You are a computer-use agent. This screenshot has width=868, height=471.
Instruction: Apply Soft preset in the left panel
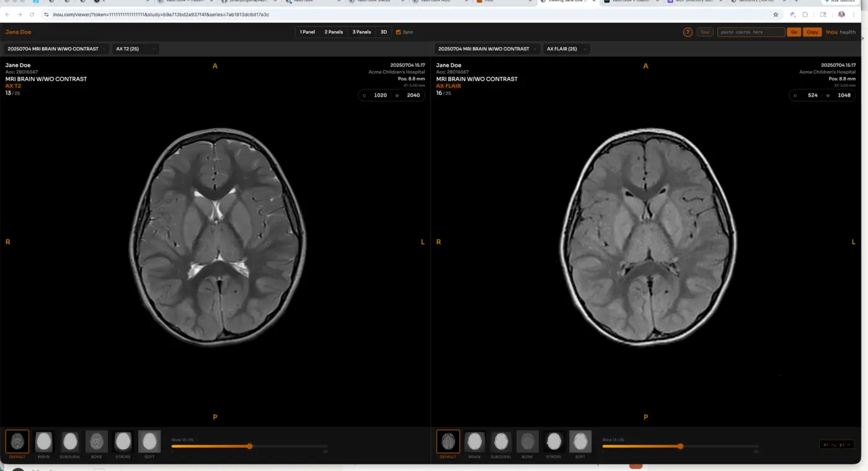point(149,441)
